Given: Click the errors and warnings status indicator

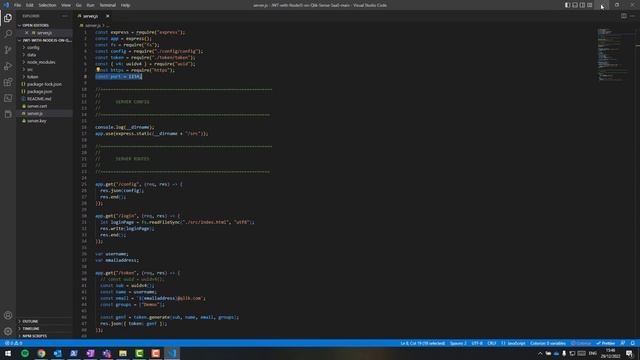Looking at the screenshot, I should tap(13, 343).
